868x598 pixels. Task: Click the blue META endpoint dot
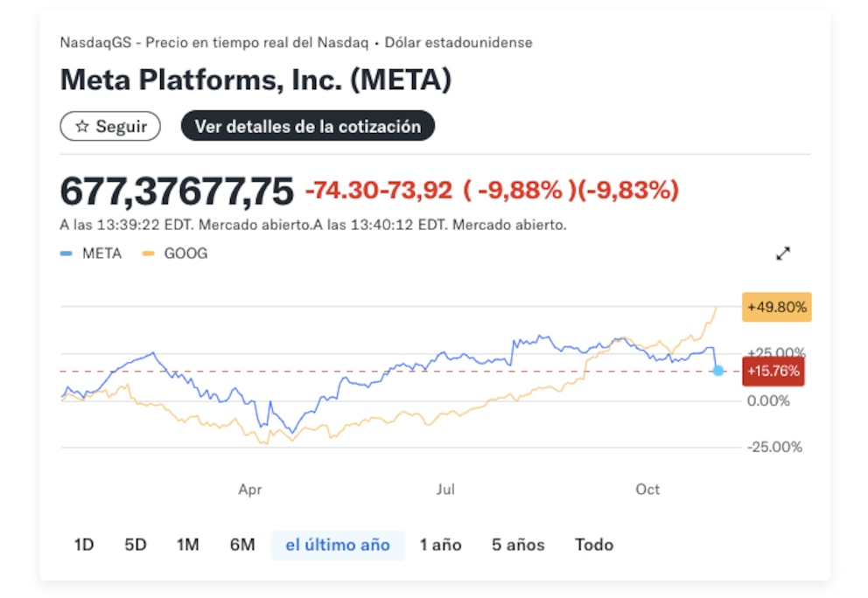tap(718, 371)
